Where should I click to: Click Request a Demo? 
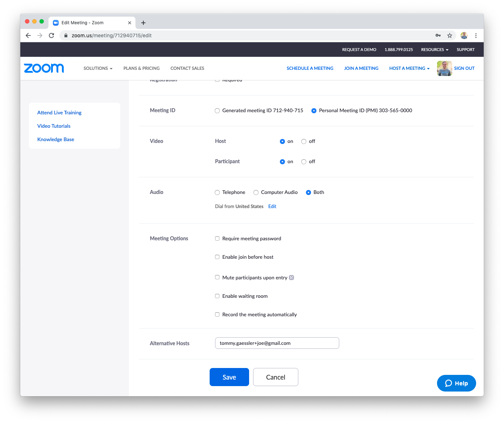(359, 50)
